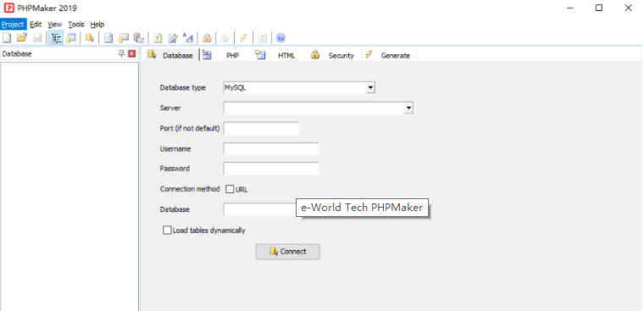Open the Project menu
This screenshot has height=311, width=644.
(x=14, y=25)
